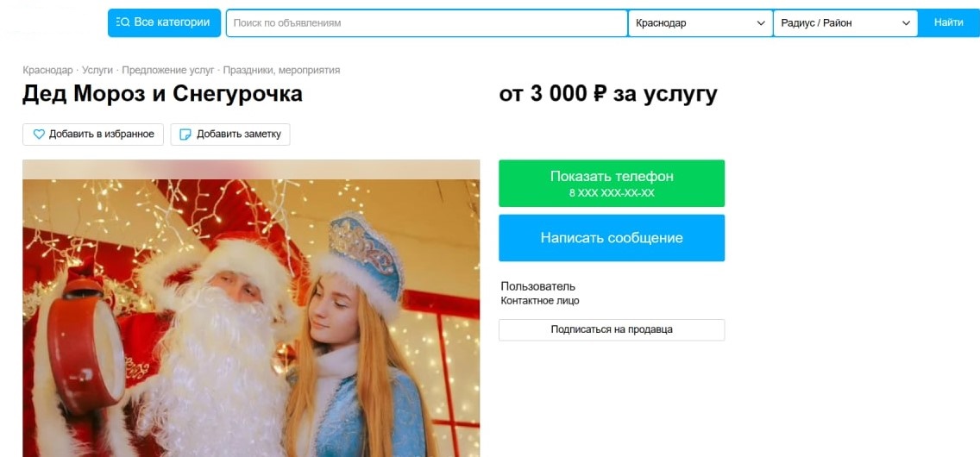The width and height of the screenshot is (980, 457).
Task: Open the Пользователь seller profile
Action: coord(538,286)
